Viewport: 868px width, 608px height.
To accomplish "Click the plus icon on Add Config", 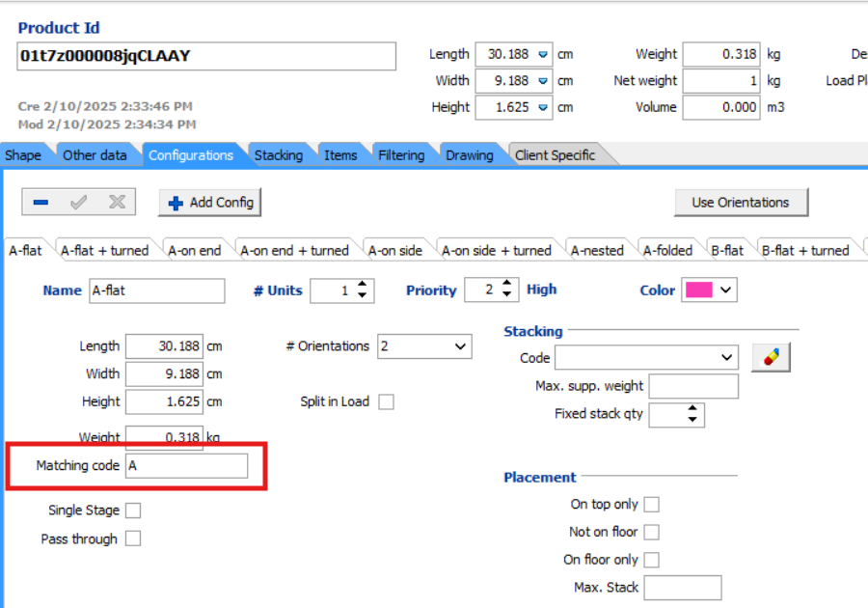I will coord(177,202).
